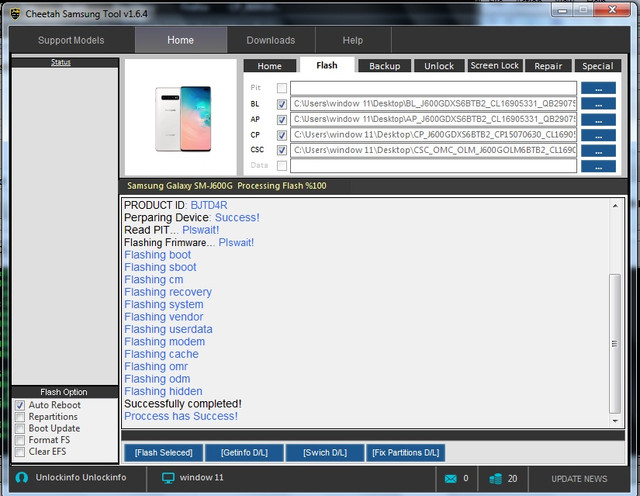640x496 pixels.
Task: Switch to the Backup sub-tab
Action: click(384, 66)
